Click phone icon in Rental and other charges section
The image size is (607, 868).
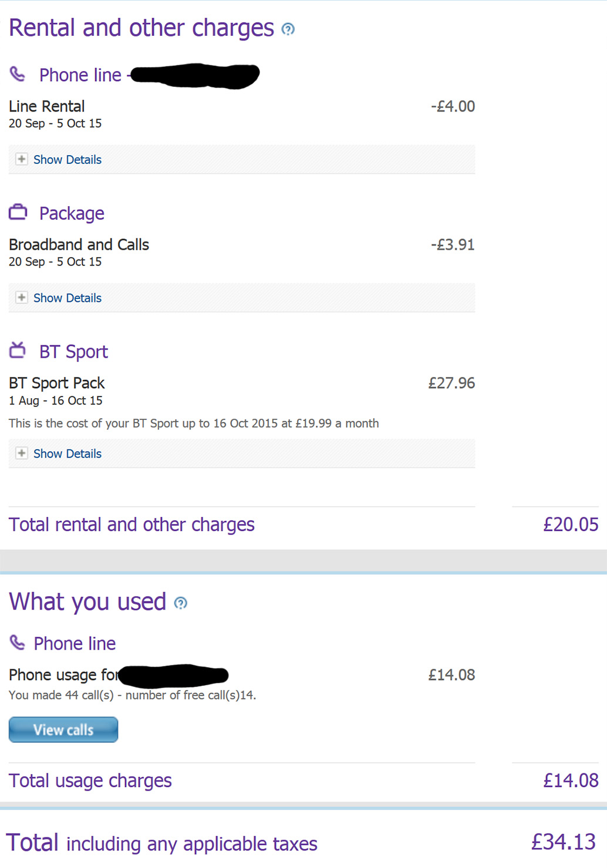pyautogui.click(x=18, y=74)
